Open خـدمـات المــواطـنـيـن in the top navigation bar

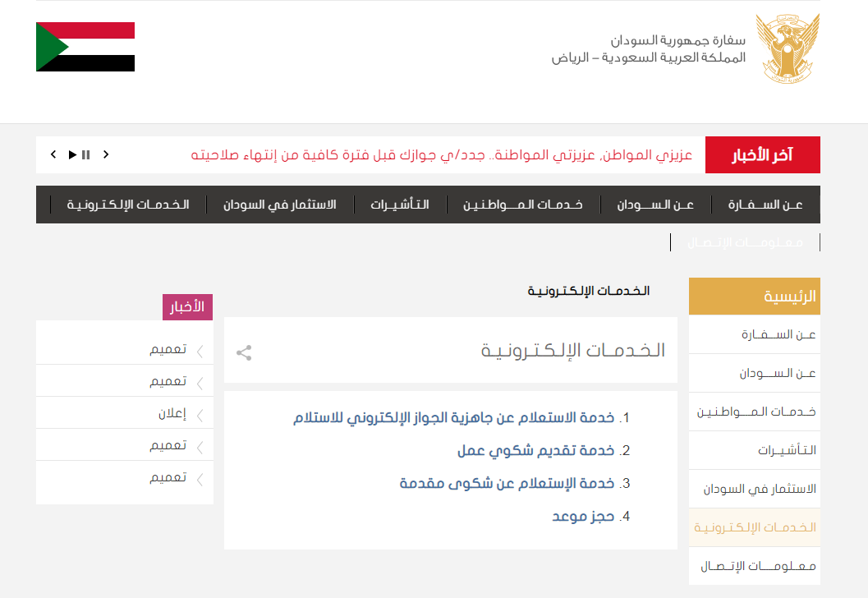tap(522, 205)
